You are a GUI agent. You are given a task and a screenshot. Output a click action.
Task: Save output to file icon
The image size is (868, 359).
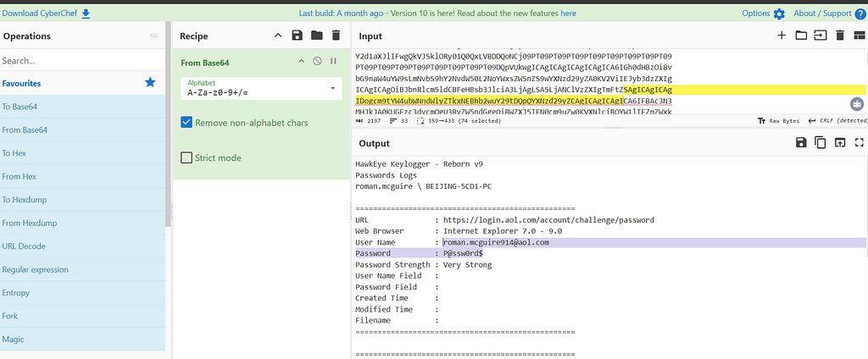pyautogui.click(x=800, y=143)
